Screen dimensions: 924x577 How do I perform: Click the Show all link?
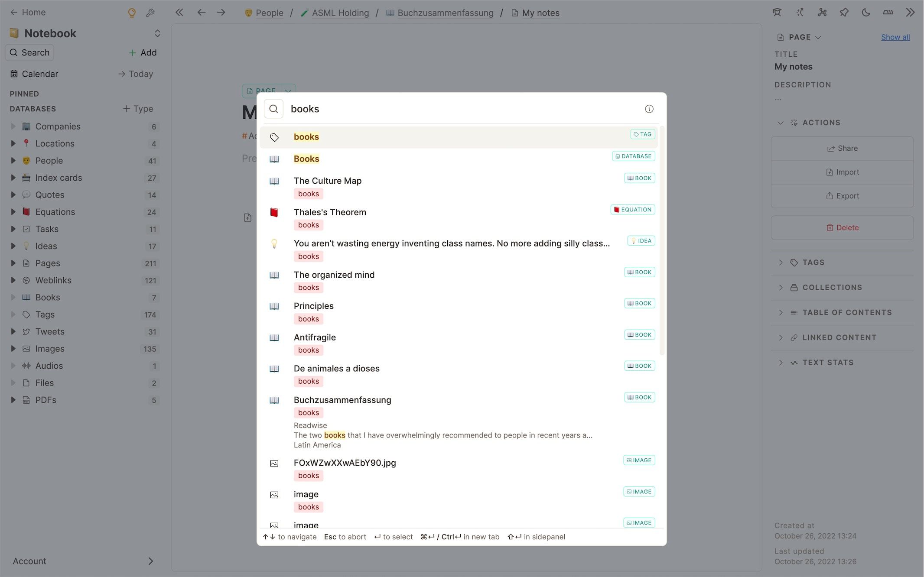click(x=895, y=37)
